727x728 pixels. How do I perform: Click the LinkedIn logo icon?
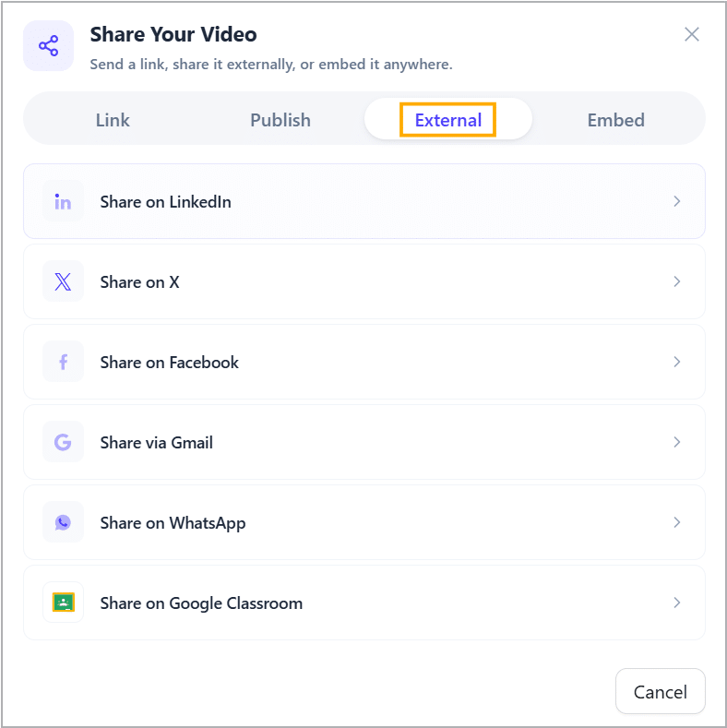coord(63,201)
